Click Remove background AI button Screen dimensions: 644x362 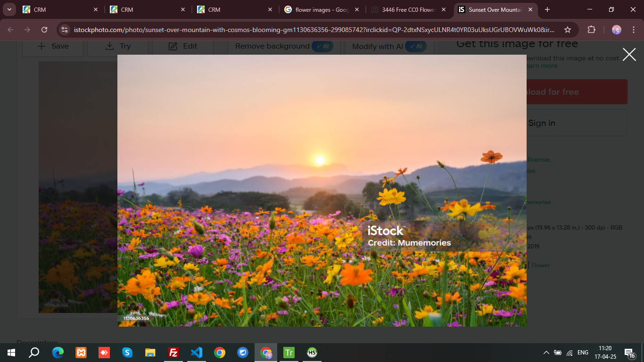283,46
